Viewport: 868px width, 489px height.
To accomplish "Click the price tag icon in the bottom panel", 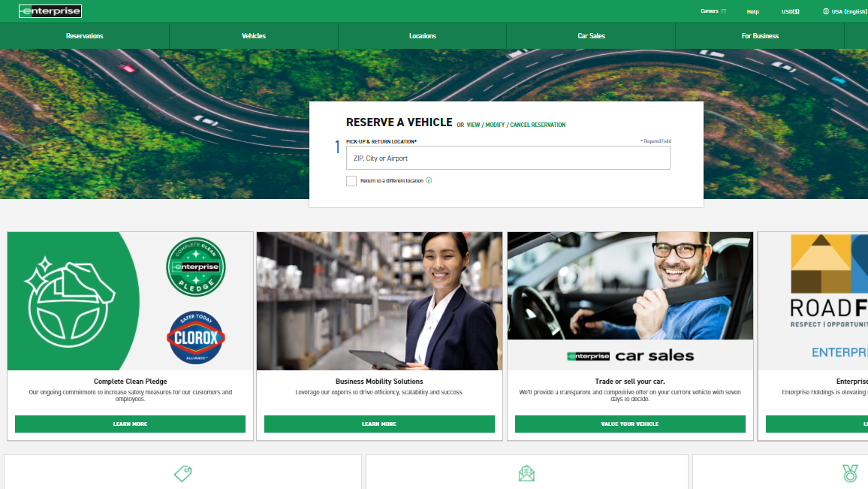I will [182, 473].
